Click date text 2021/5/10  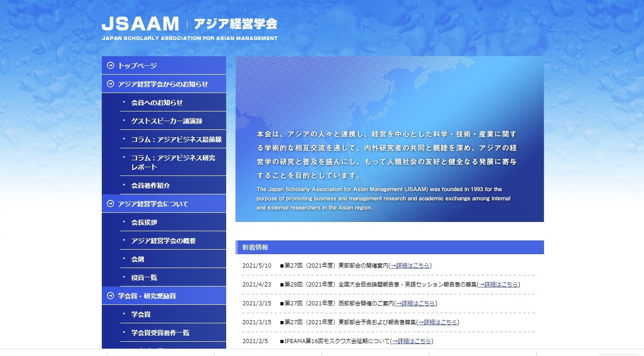click(257, 265)
